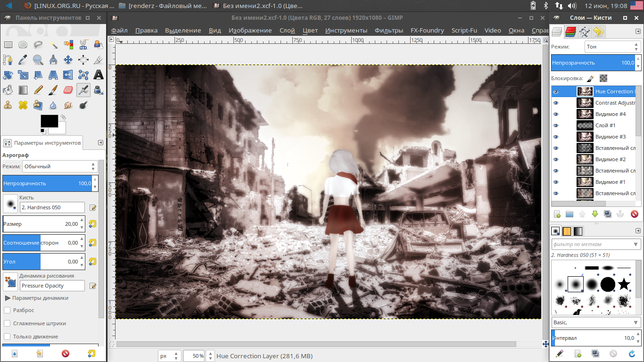Screen dimensions: 644x362
Task: Select the Paintbrush tool
Action: pos(53,90)
